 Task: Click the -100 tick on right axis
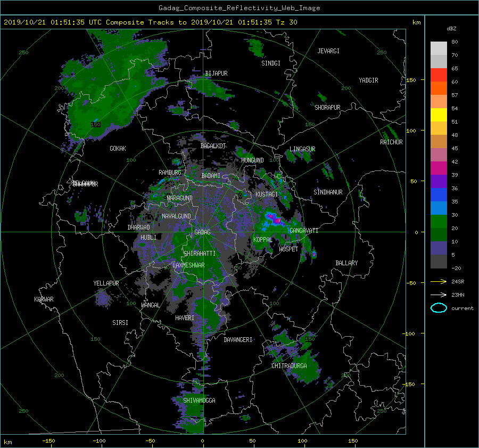click(409, 333)
